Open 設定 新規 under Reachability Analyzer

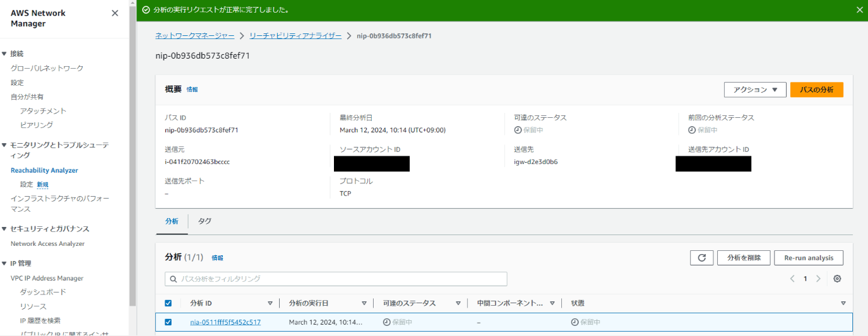[x=34, y=185]
